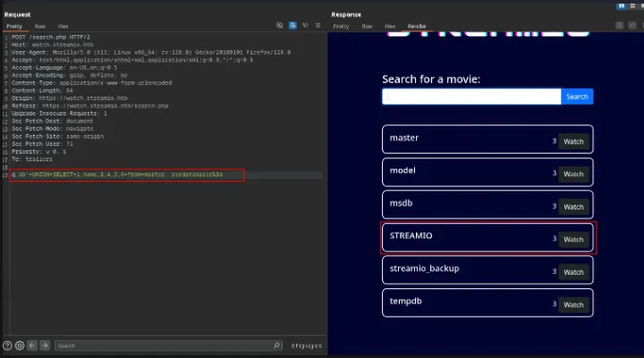Viewport: 644px width, 358px height.
Task: Click Watch button for streamio_backup
Action: (573, 272)
